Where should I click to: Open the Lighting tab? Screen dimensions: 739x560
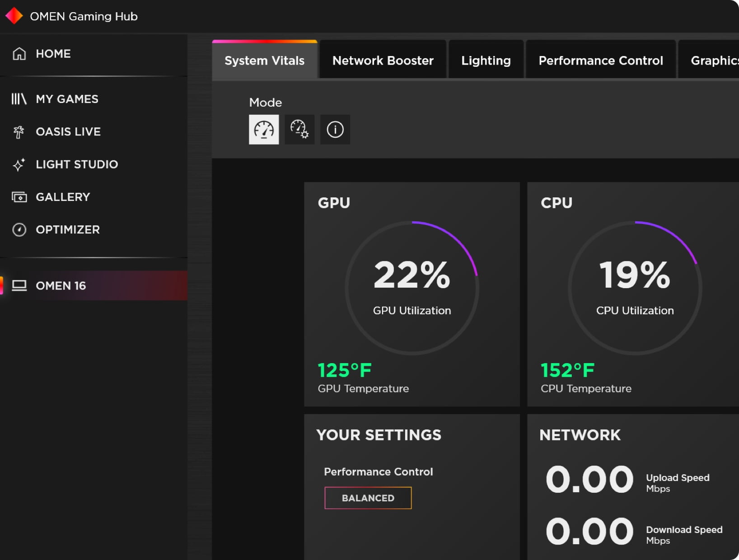click(486, 61)
